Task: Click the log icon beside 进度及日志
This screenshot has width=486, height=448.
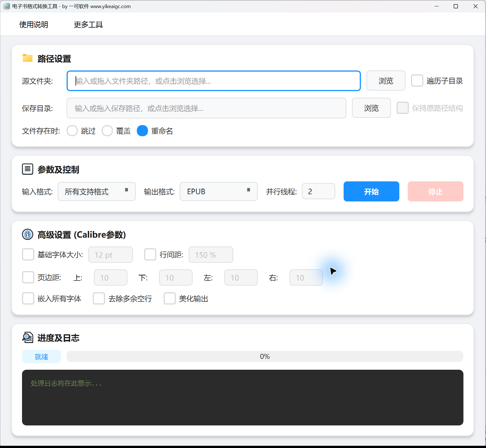Action: point(28,337)
